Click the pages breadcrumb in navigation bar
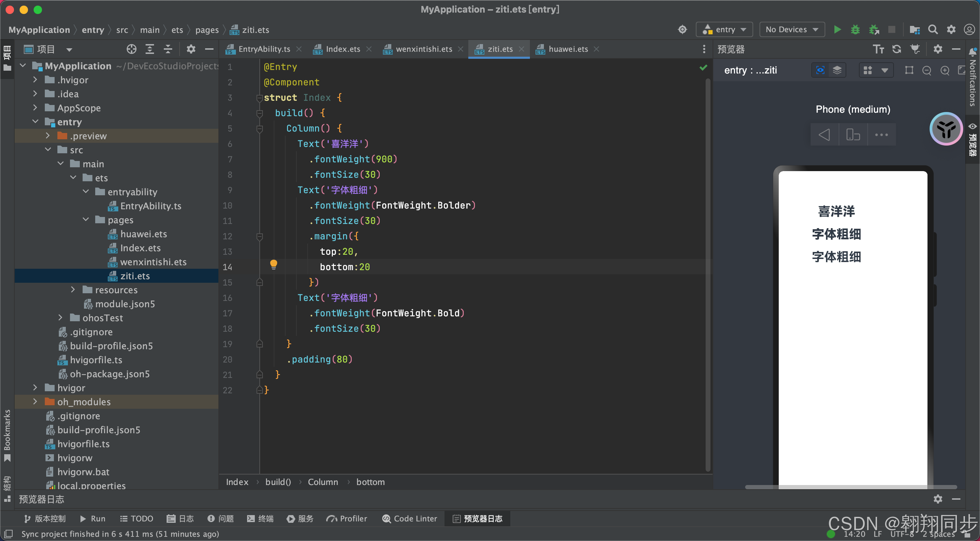The height and width of the screenshot is (541, 980). pyautogui.click(x=206, y=30)
